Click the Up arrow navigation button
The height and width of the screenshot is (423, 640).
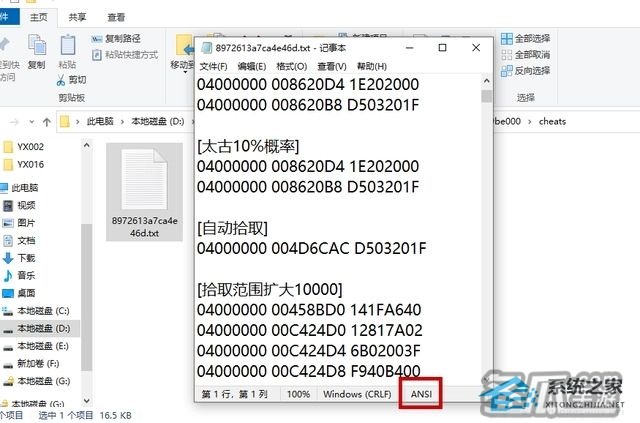click(x=47, y=122)
